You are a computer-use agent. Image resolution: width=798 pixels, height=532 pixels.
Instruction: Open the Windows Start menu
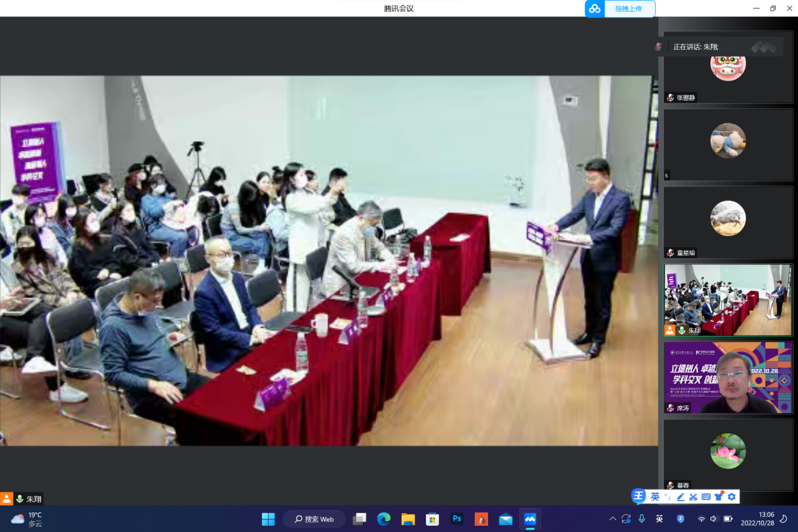point(268,519)
